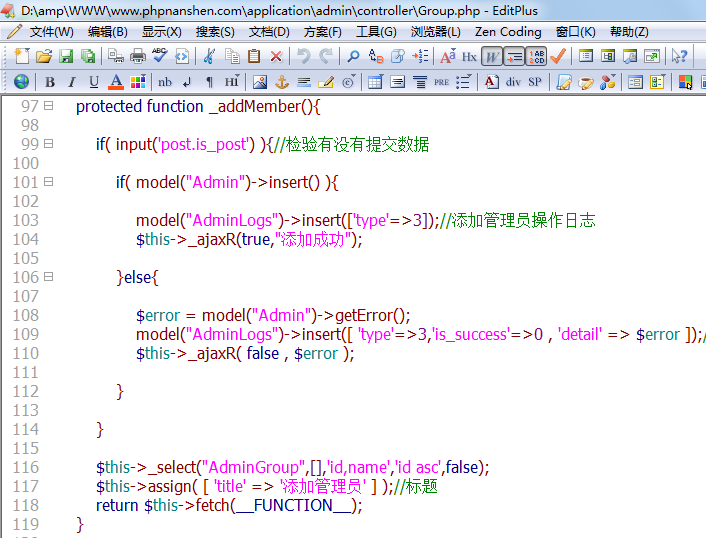
Task: Open the 编辑(B) menu
Action: click(108, 32)
